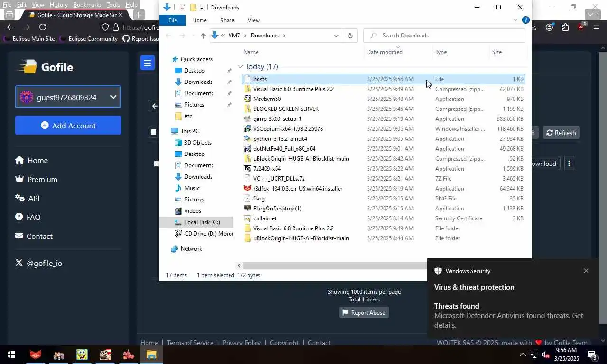Close the Gofile browser tab

[120, 15]
